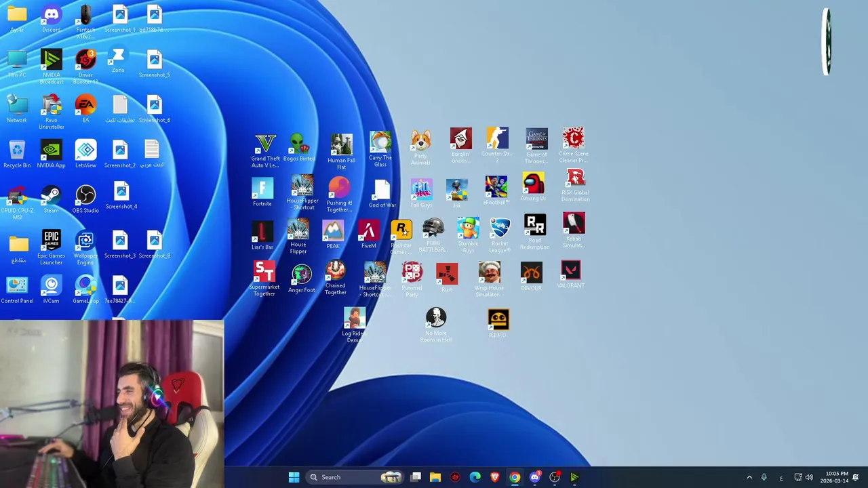Click the taskbar Search box
Image resolution: width=868 pixels, height=488 pixels.
point(354,477)
